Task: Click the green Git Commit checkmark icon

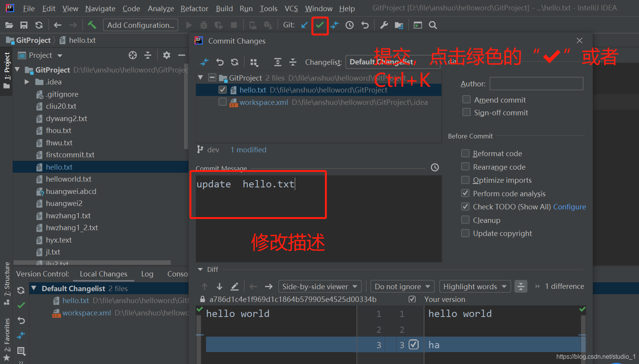Action: (x=320, y=25)
